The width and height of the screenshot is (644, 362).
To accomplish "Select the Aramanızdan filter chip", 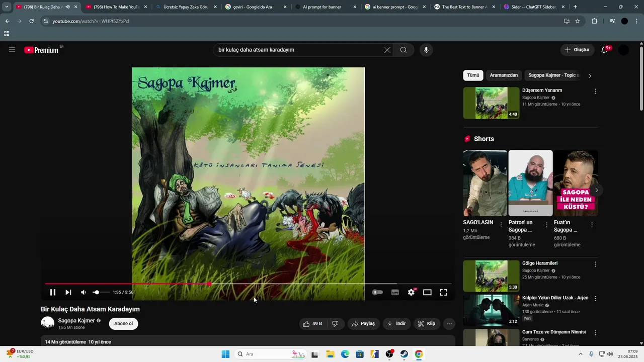I will 504,75.
